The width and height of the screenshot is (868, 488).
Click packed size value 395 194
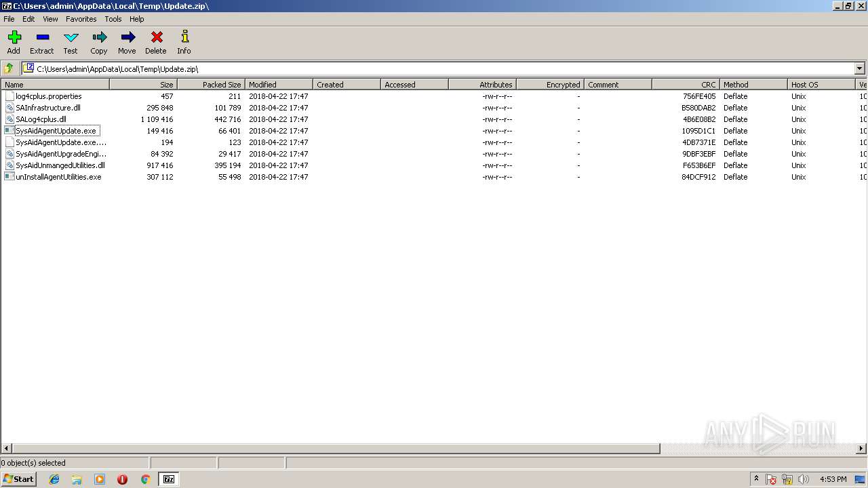(228, 165)
